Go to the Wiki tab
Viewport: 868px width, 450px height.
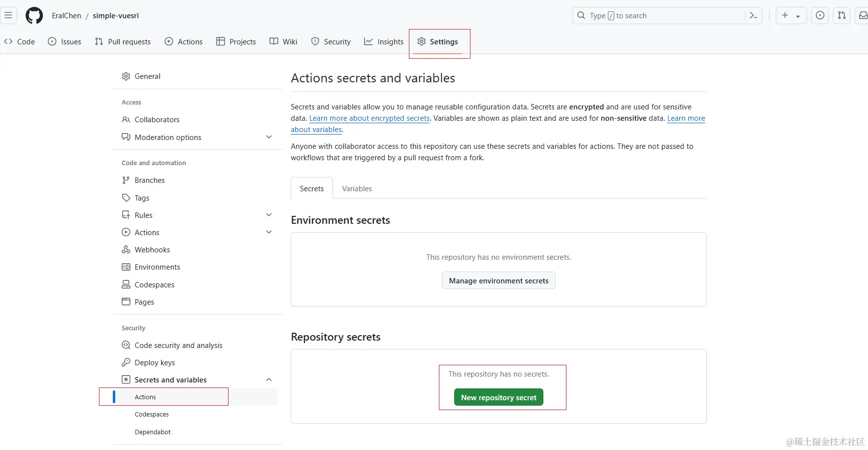pyautogui.click(x=283, y=42)
